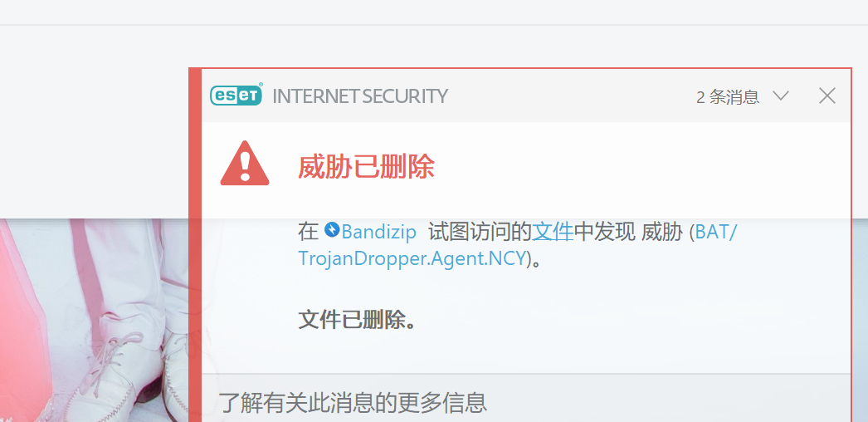
Task: Click the blue Bandizip lightning icon
Action: [x=332, y=230]
